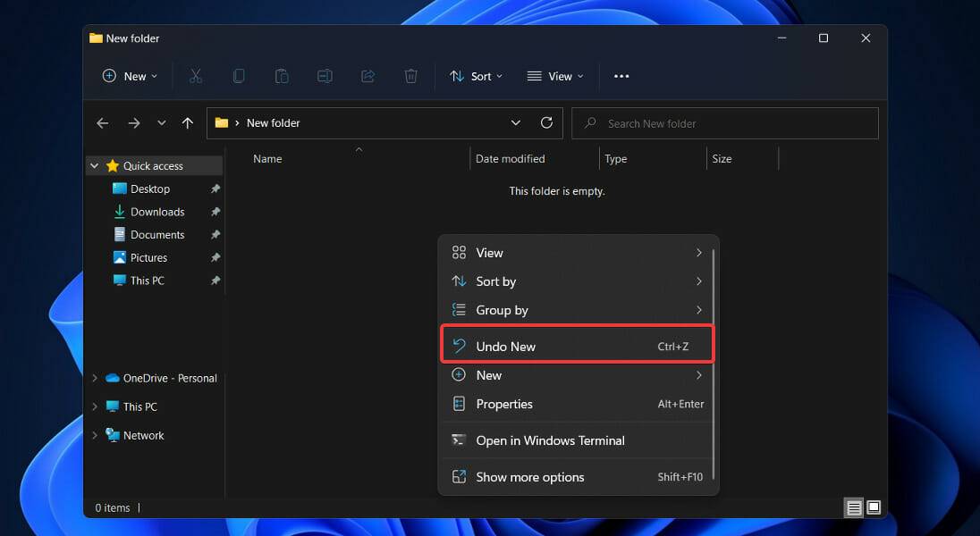This screenshot has height=536, width=980.
Task: Select the Rename icon on the toolbar
Action: pyautogui.click(x=325, y=76)
